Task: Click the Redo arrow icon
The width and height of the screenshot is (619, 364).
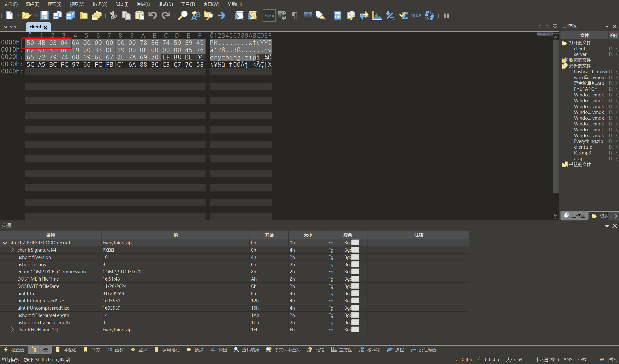Action: pos(166,15)
